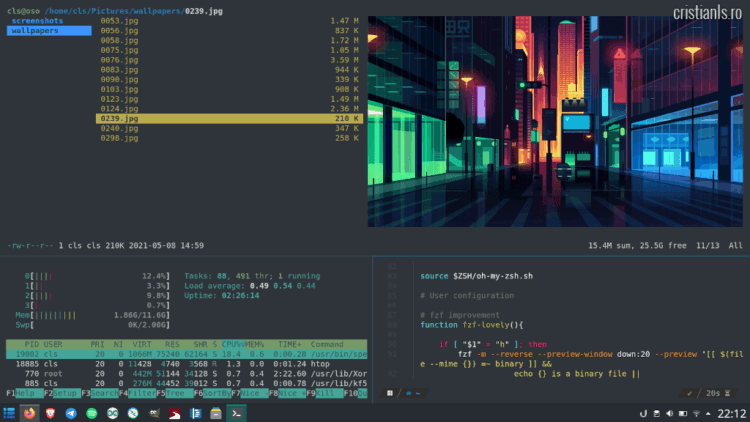Select the screenshots folder in ranger
Image resolution: width=750 pixels, height=422 pixels.
pos(37,20)
